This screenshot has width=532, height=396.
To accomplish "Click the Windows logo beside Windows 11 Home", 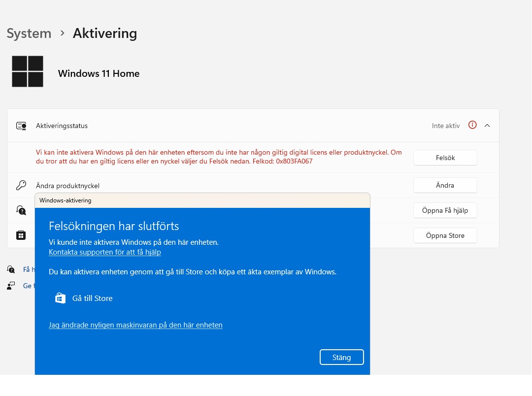I will pos(28,71).
